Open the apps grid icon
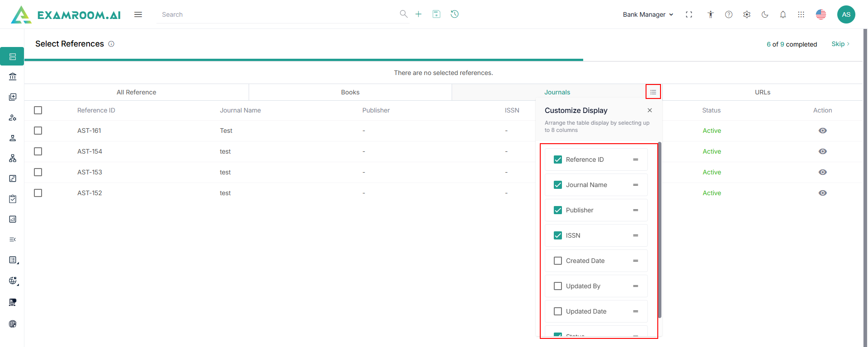868x347 pixels. (801, 14)
